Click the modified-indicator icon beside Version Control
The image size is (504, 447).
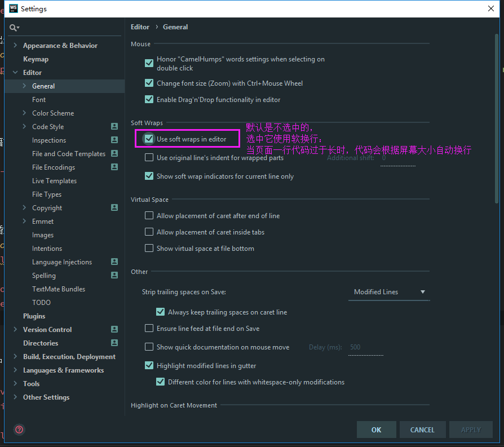[x=115, y=329]
